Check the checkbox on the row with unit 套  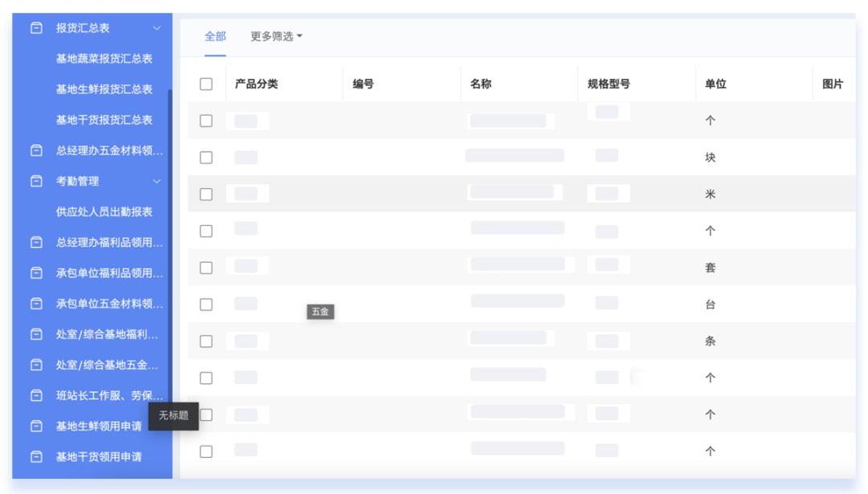point(206,267)
